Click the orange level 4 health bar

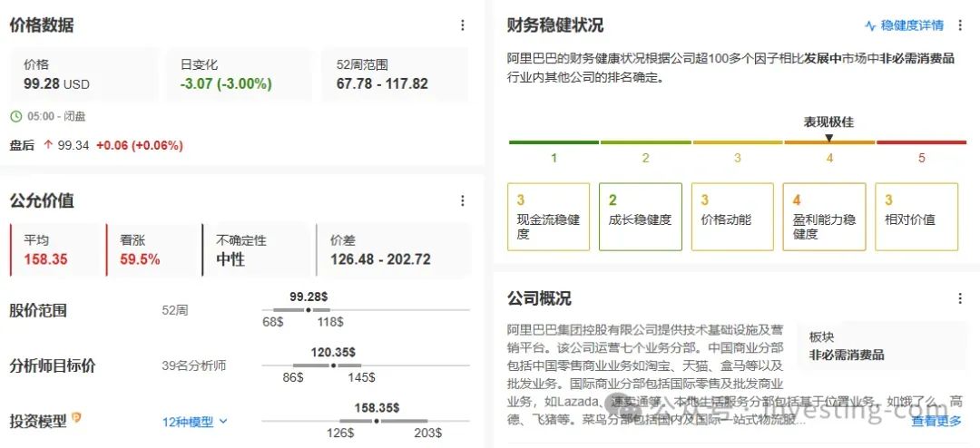[x=829, y=142]
